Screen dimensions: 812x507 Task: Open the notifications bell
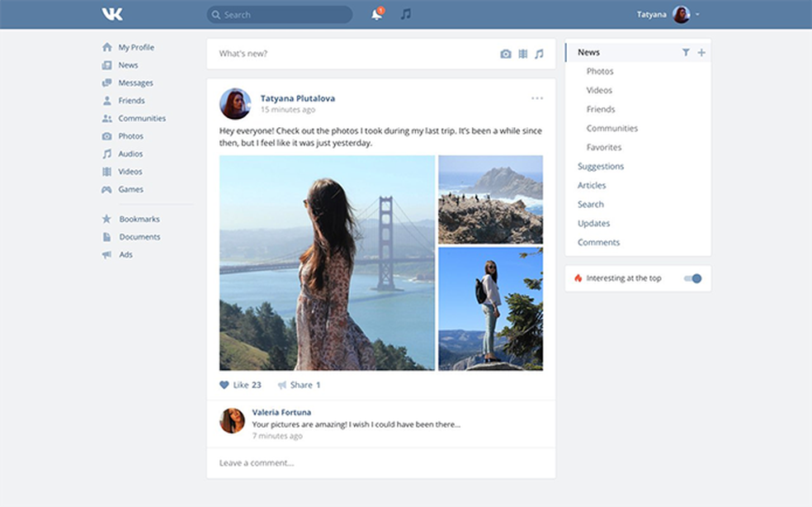pyautogui.click(x=377, y=15)
